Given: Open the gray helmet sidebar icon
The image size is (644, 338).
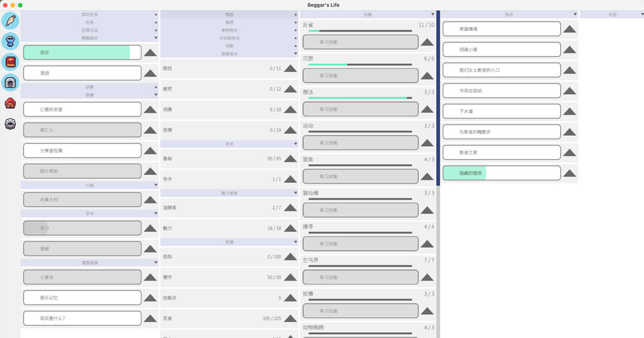Looking at the screenshot, I should 10,124.
